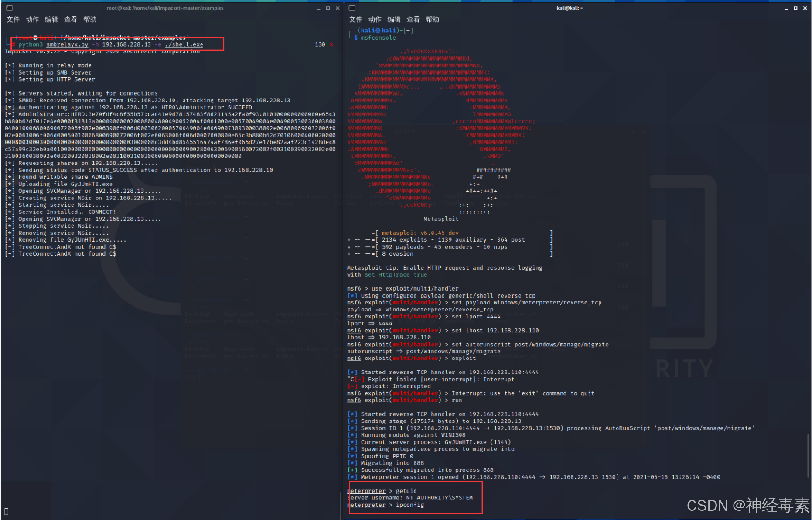The width and height of the screenshot is (812, 520).
Task: Minimize the right kali@kali terminal window
Action: coord(786,8)
